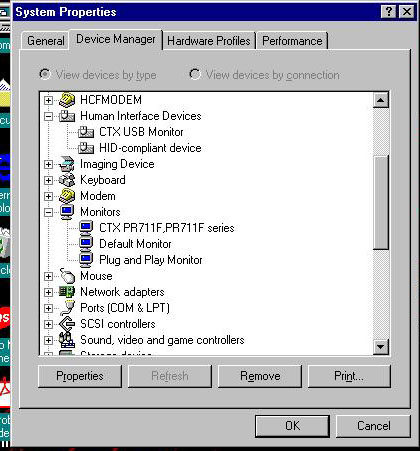Select View devices by type option
The image size is (420, 451).
pos(98,75)
